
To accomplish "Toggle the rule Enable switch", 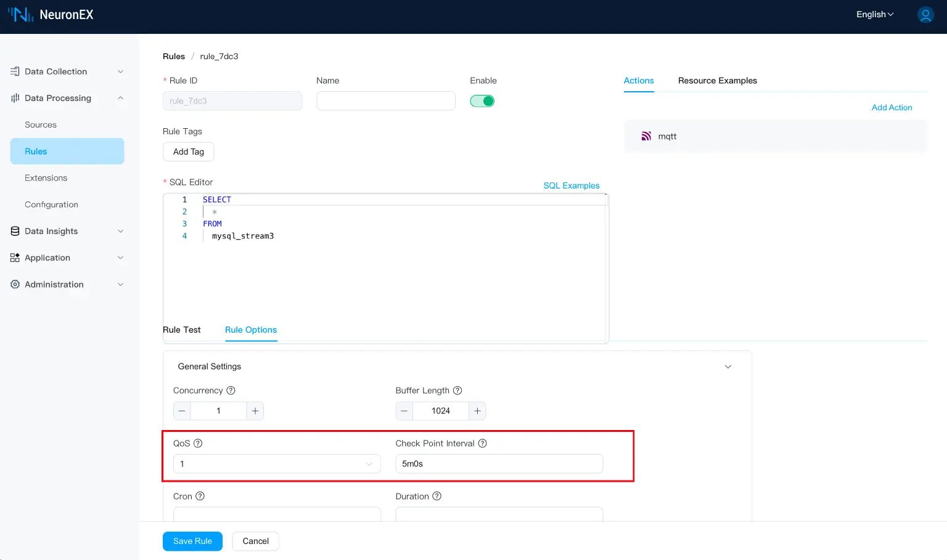I will coord(482,101).
